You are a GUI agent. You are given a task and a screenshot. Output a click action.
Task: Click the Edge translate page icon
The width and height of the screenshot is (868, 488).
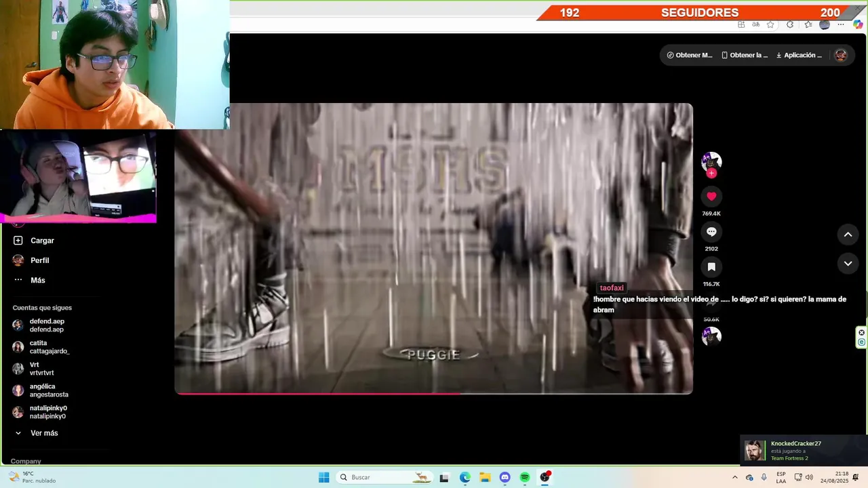tap(756, 24)
